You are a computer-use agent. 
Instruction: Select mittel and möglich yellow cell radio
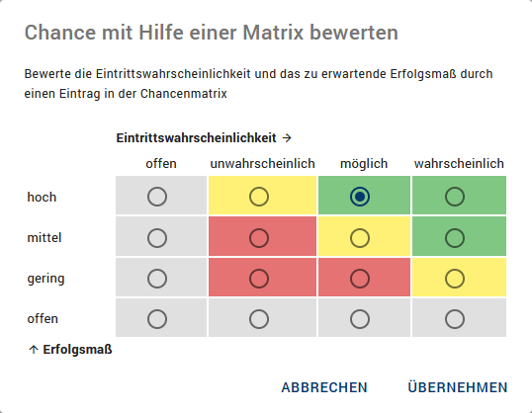(x=360, y=238)
